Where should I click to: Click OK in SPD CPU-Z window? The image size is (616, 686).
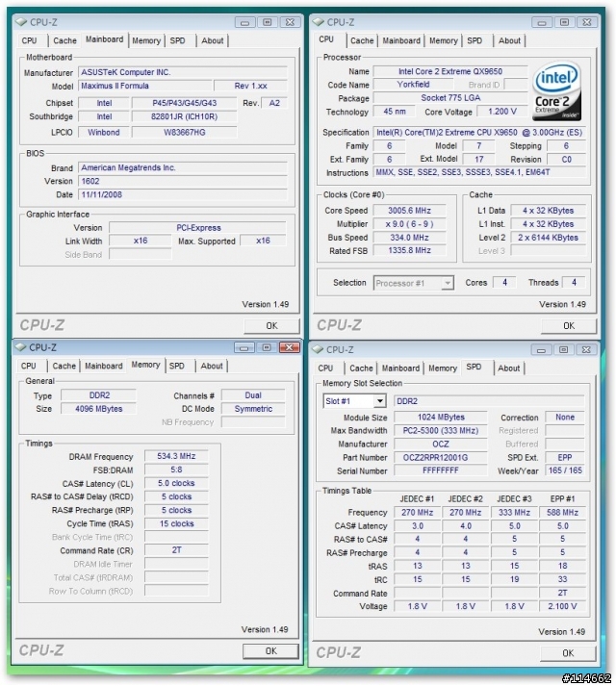[568, 653]
